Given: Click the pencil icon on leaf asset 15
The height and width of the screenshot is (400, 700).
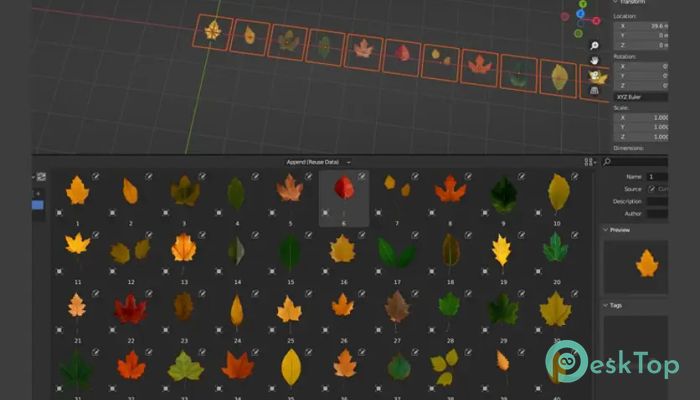Looking at the screenshot, I should [308, 235].
